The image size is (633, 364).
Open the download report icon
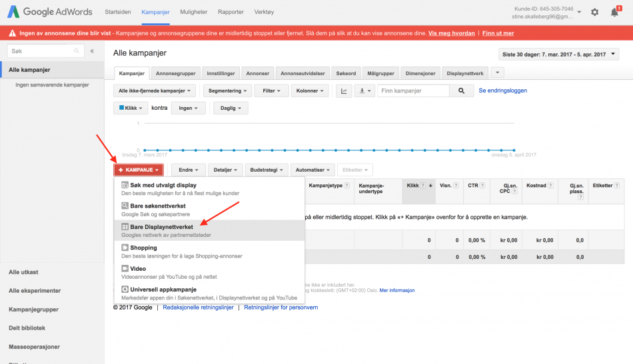point(365,91)
